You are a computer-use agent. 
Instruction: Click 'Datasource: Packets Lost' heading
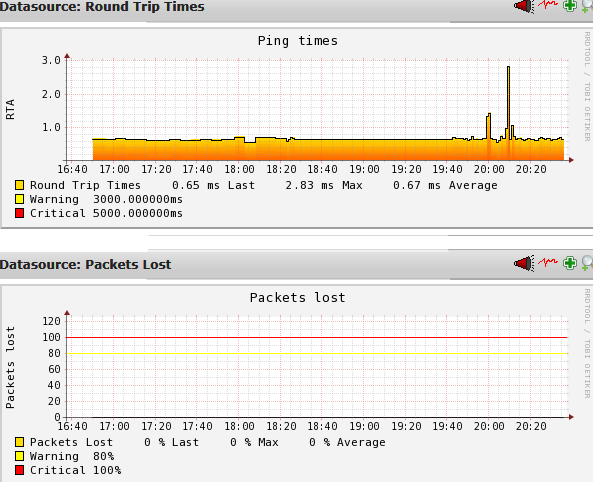(x=85, y=264)
